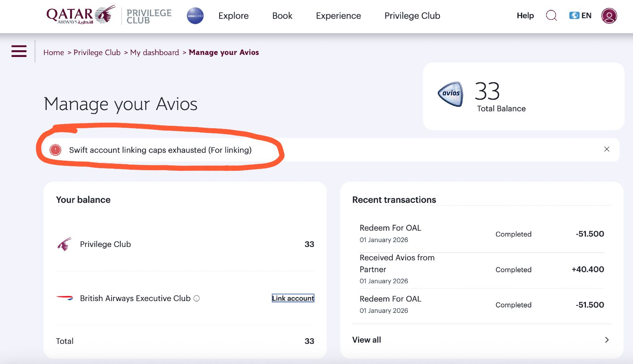Viewport: 633px width, 364px height.
Task: Open the Help link
Action: click(x=525, y=15)
